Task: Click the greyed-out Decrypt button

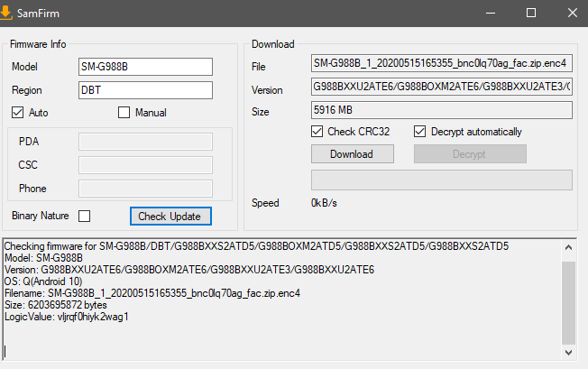Action: tap(470, 154)
